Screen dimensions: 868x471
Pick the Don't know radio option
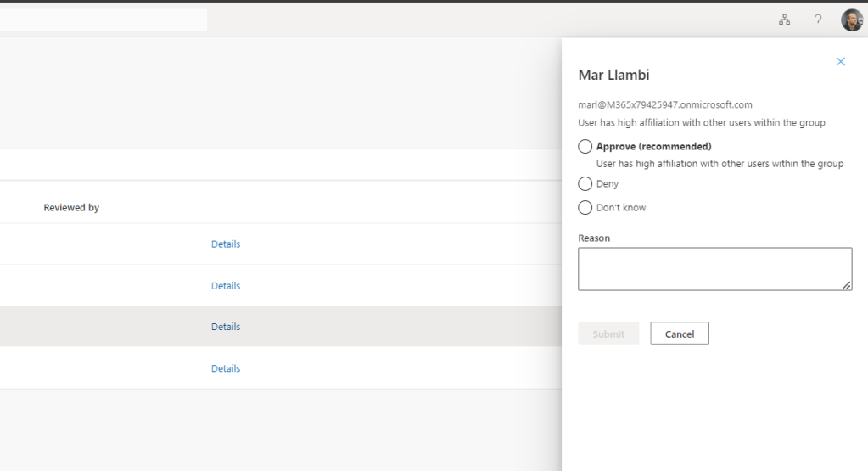pos(585,208)
